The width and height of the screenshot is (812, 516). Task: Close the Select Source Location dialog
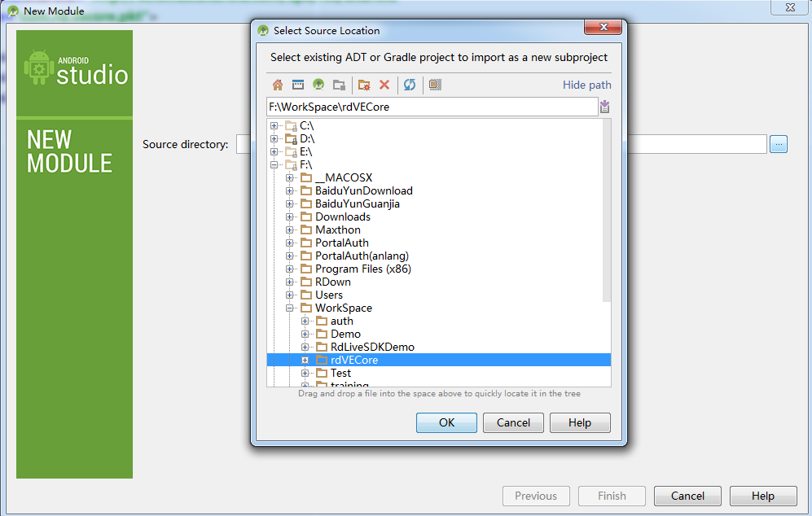(603, 27)
